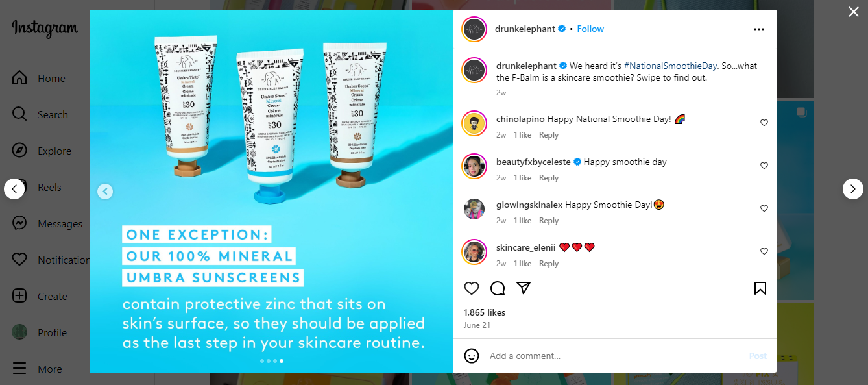Open post options three-dot menu

point(759,29)
